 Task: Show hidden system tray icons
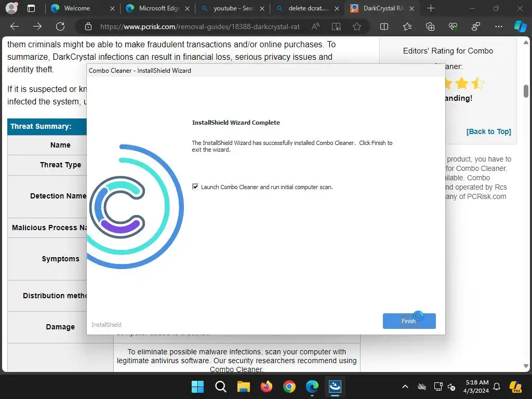[x=405, y=387]
